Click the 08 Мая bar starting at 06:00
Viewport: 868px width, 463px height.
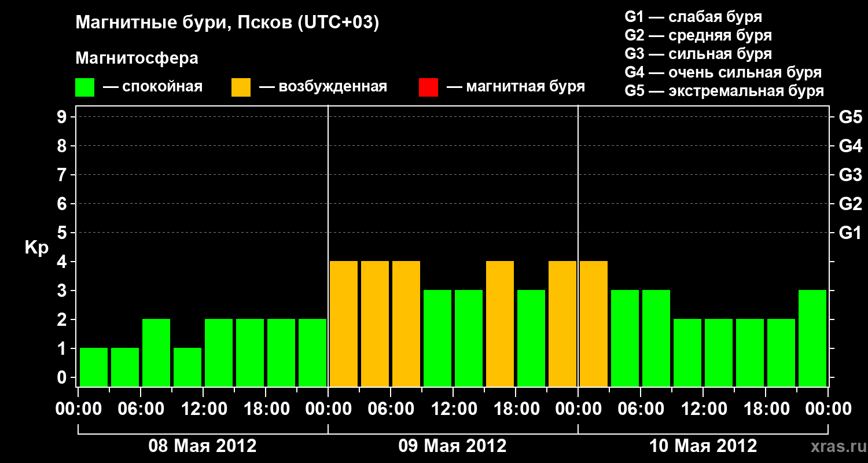156,352
